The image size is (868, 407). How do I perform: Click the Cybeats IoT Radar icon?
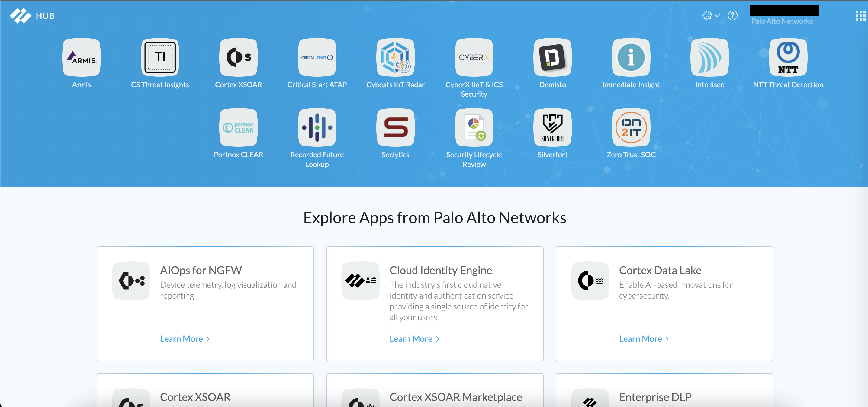[x=395, y=57]
